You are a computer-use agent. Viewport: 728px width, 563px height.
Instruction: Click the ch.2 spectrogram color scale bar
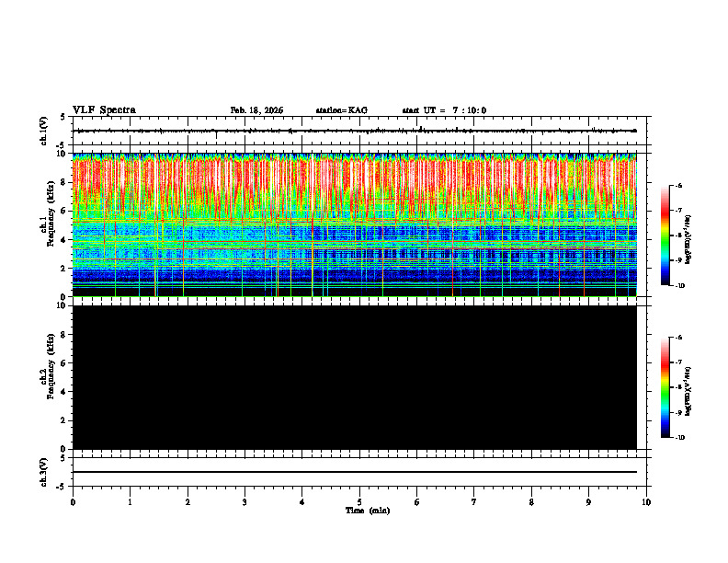pos(665,387)
